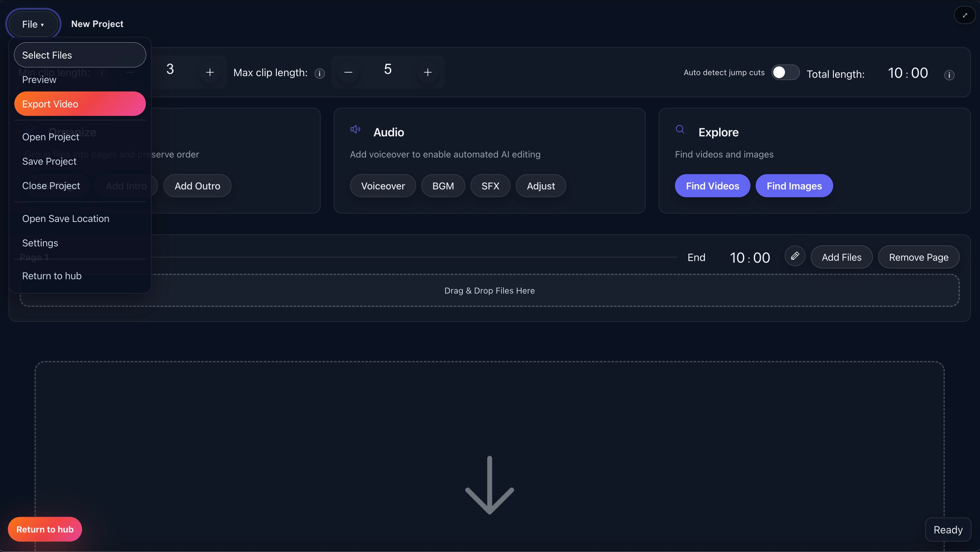
Task: Select Export Video from the File menu
Action: pos(79,103)
